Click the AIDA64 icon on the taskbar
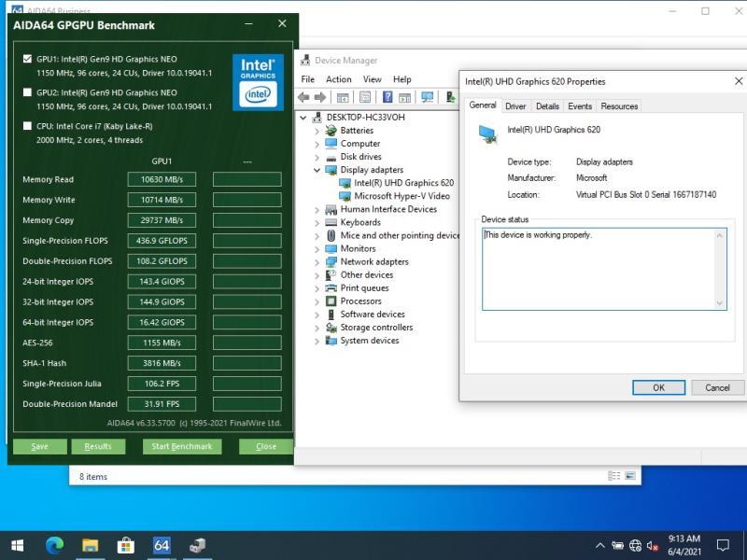Screen dimensions: 747x560 [161, 547]
